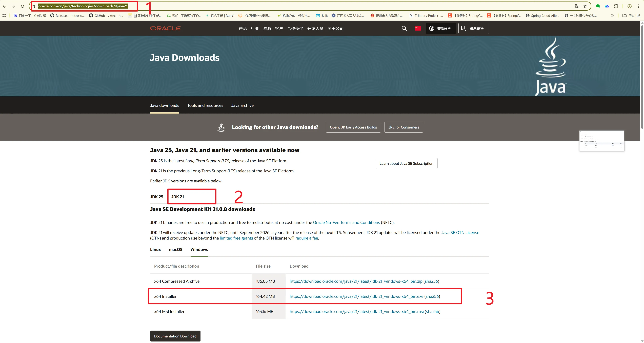
Task: Open the Releases · microso... GitHub bookmark
Action: (68, 15)
